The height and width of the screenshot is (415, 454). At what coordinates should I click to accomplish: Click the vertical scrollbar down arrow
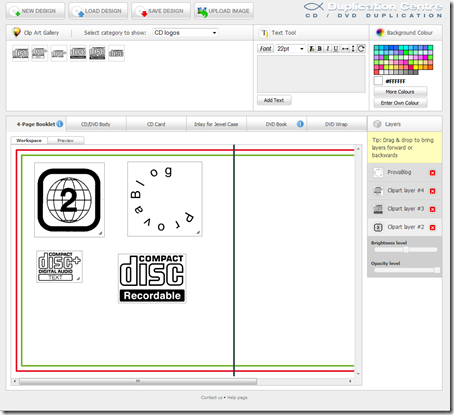click(358, 374)
